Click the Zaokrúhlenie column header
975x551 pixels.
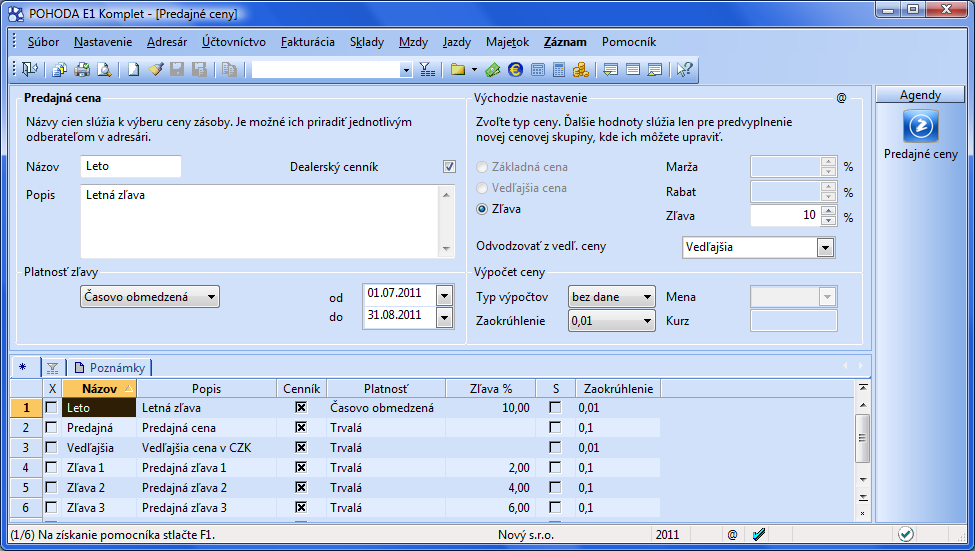point(618,389)
